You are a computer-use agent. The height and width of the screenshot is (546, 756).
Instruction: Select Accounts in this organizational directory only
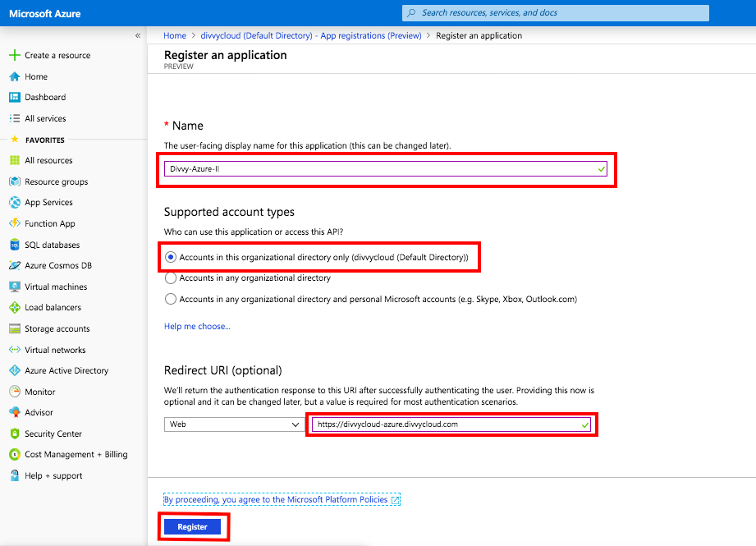click(x=170, y=257)
